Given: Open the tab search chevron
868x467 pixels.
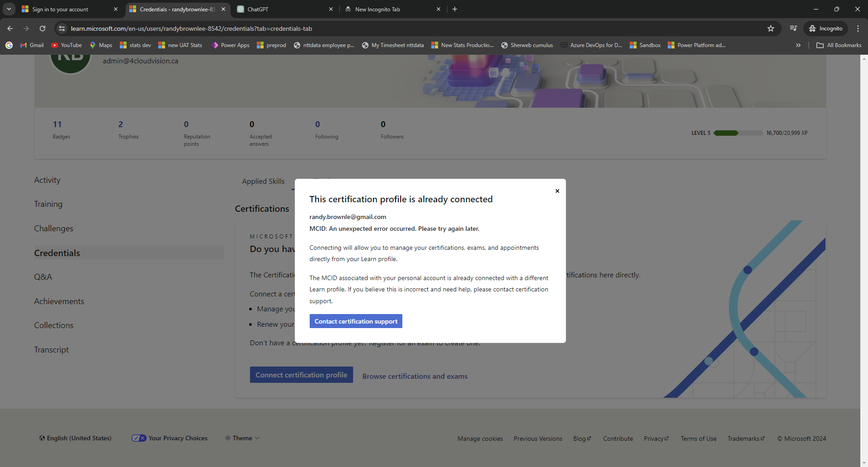Looking at the screenshot, I should pos(9,9).
